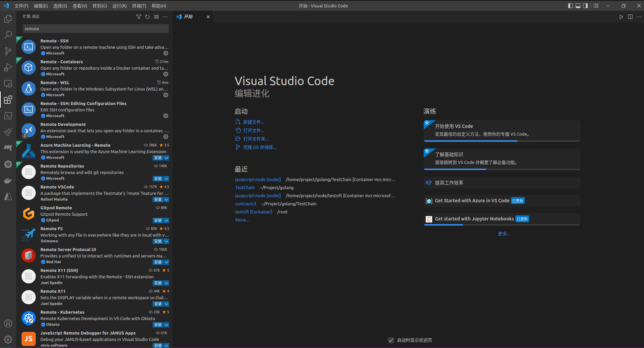Open recent TestChain project link
This screenshot has height=348, width=644.
(245, 187)
